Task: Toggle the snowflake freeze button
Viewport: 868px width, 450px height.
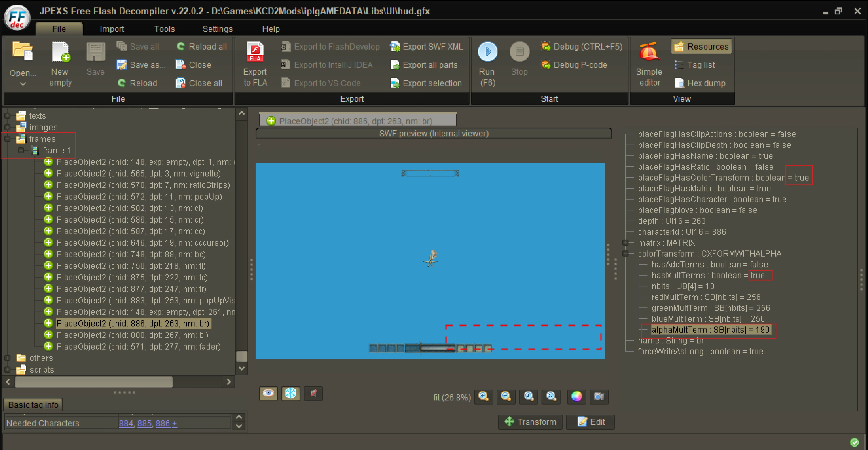Action: (x=291, y=393)
